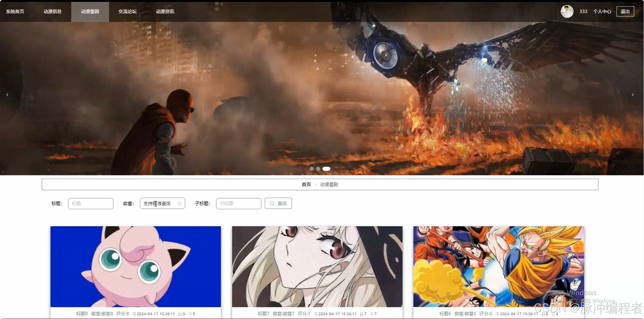Open the 系统首页 nav item
Viewport: 644px width, 319px height.
(x=15, y=11)
